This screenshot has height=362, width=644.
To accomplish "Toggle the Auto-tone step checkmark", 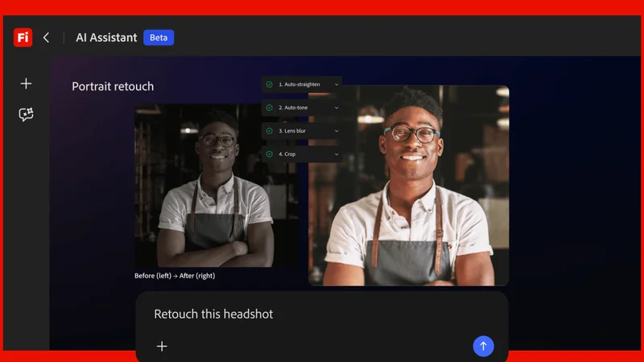I will coord(270,107).
